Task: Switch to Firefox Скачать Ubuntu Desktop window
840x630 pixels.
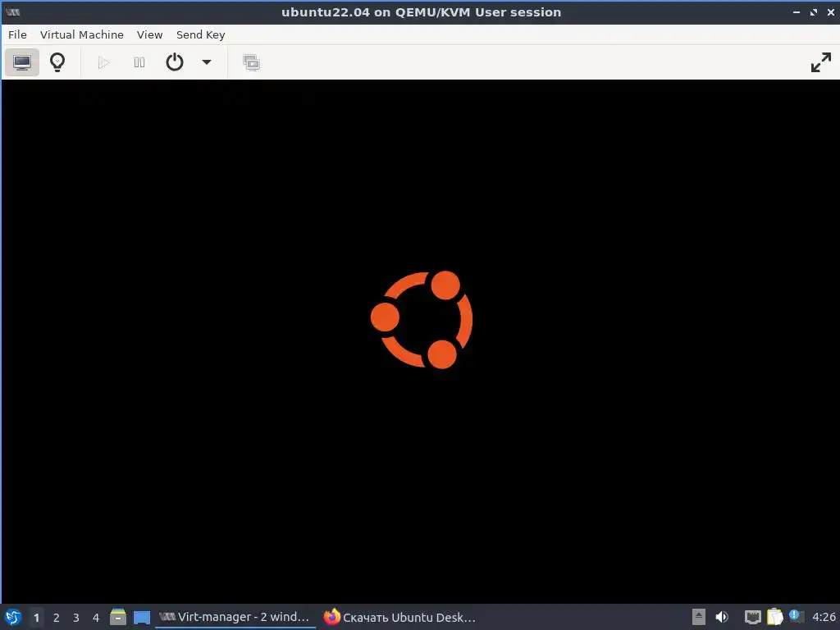Action: pos(400,617)
